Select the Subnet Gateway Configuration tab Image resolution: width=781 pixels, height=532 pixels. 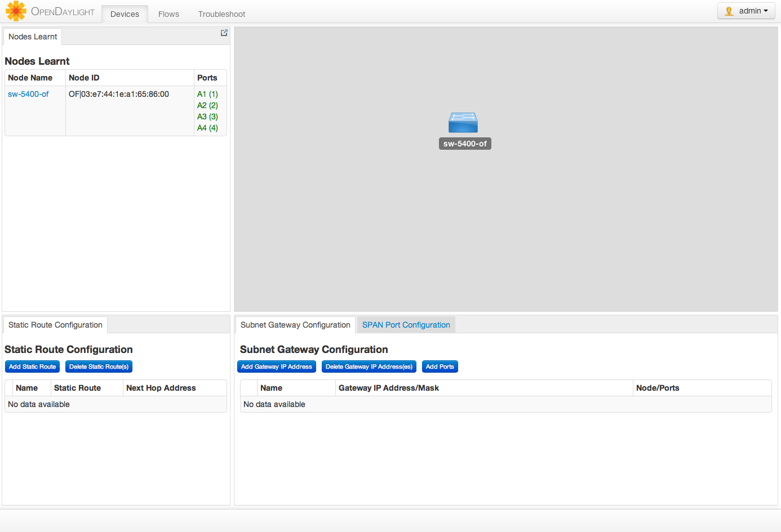[x=295, y=325]
